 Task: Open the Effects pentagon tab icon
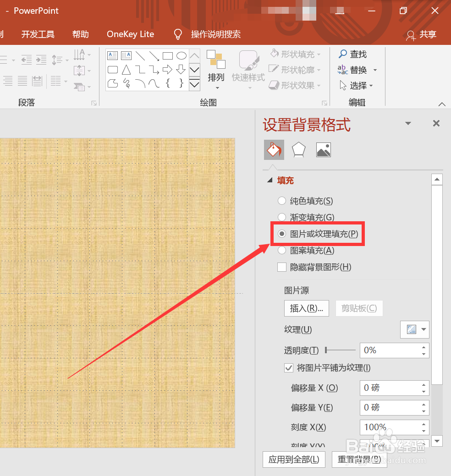click(x=298, y=150)
